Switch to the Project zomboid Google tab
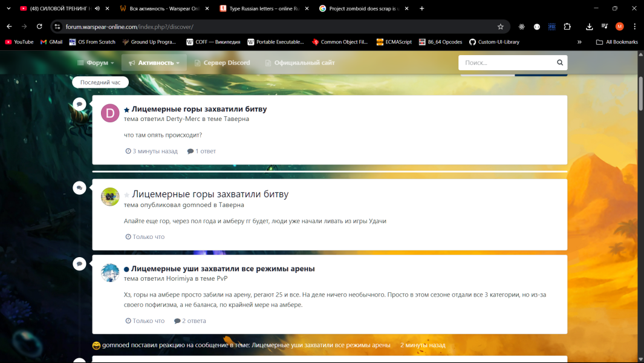The image size is (644, 363). coord(363,8)
